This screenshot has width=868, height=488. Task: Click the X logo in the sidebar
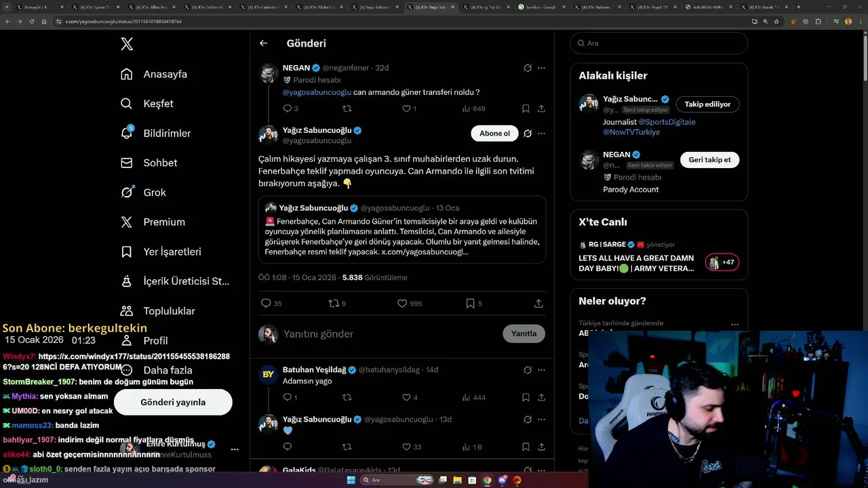[x=127, y=44]
